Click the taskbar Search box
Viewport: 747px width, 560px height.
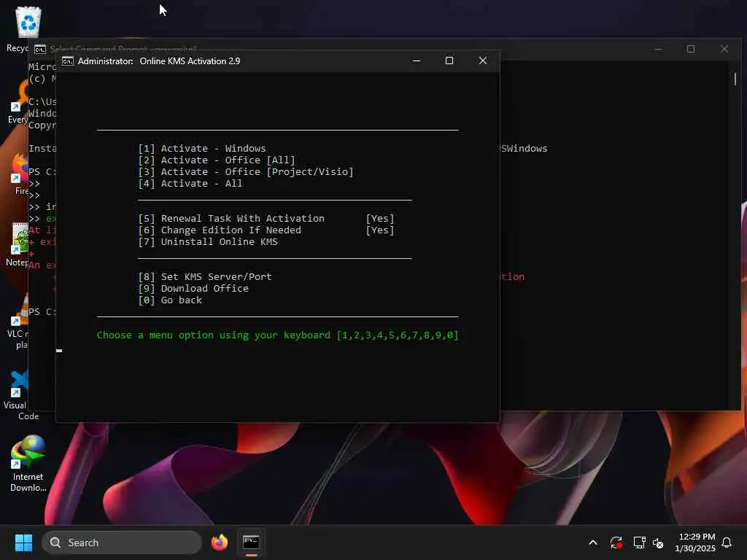click(122, 542)
